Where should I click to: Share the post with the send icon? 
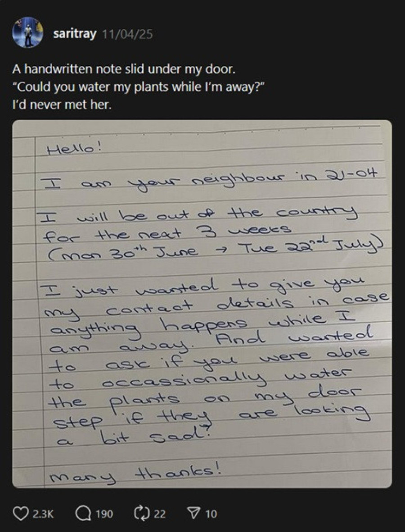point(193,513)
